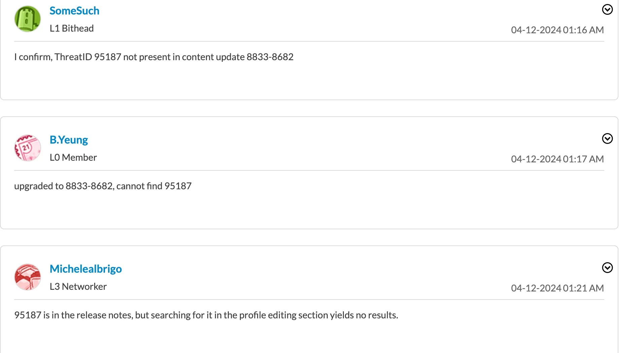Select the timestamp on SomeSuch's post

pos(557,30)
